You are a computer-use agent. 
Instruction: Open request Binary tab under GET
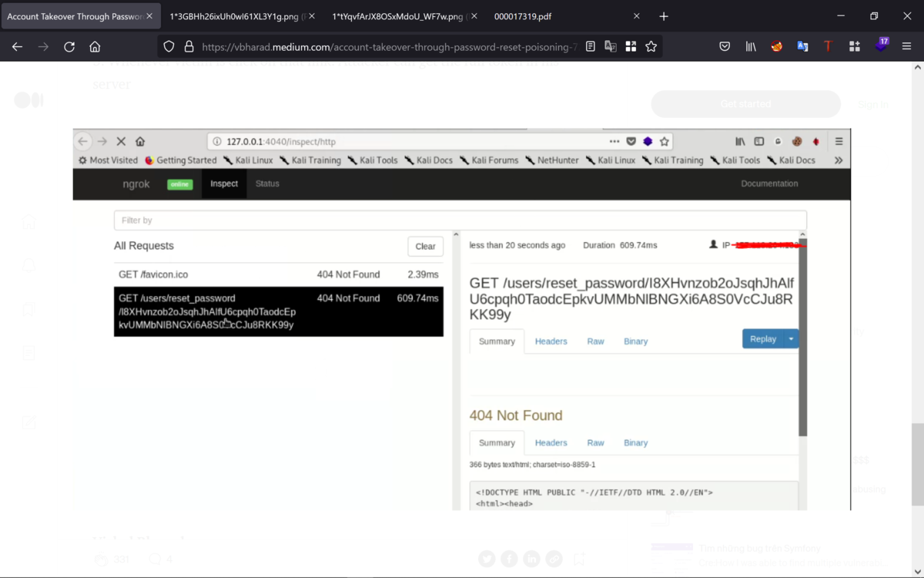[635, 341]
